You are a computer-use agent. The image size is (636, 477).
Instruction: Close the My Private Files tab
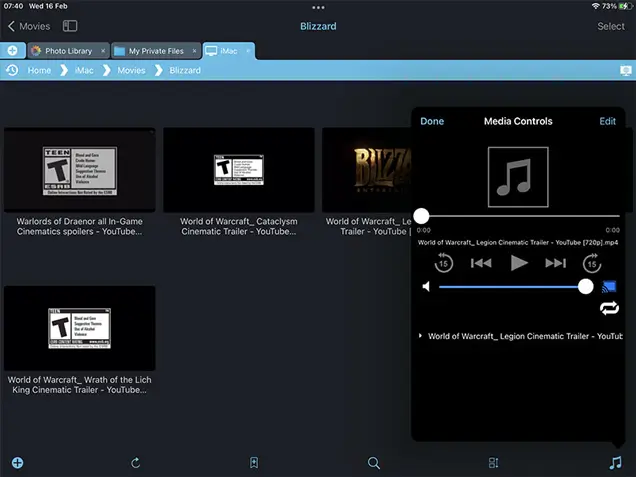click(x=194, y=51)
